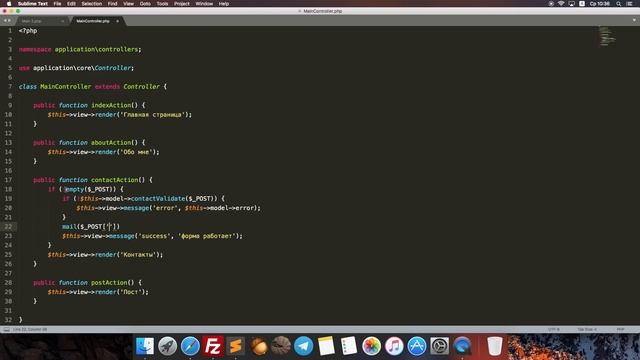Launch Launchpad rocket icon in dock

pyautogui.click(x=167, y=346)
